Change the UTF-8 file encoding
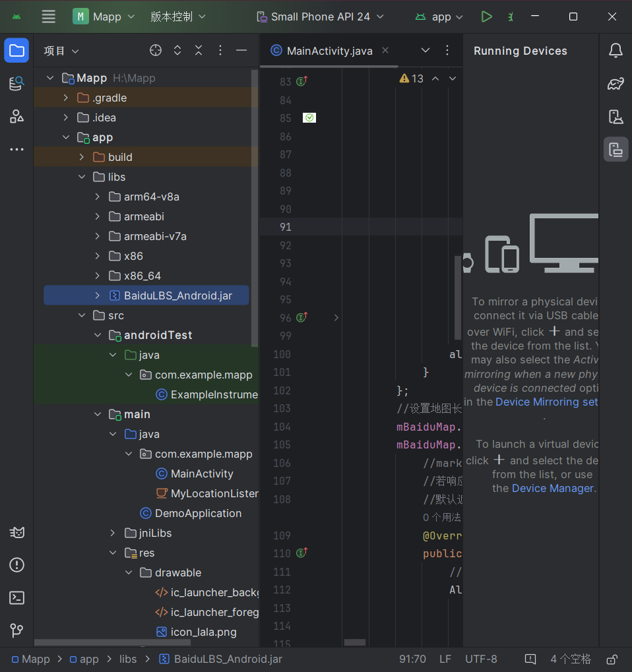Screen dimensions: 632x672 481,659
